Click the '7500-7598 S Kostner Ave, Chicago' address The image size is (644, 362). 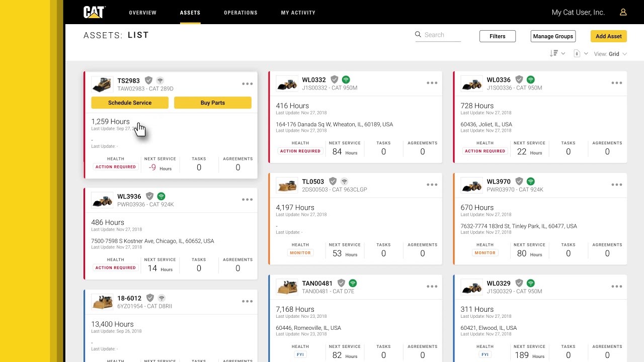pos(152,241)
